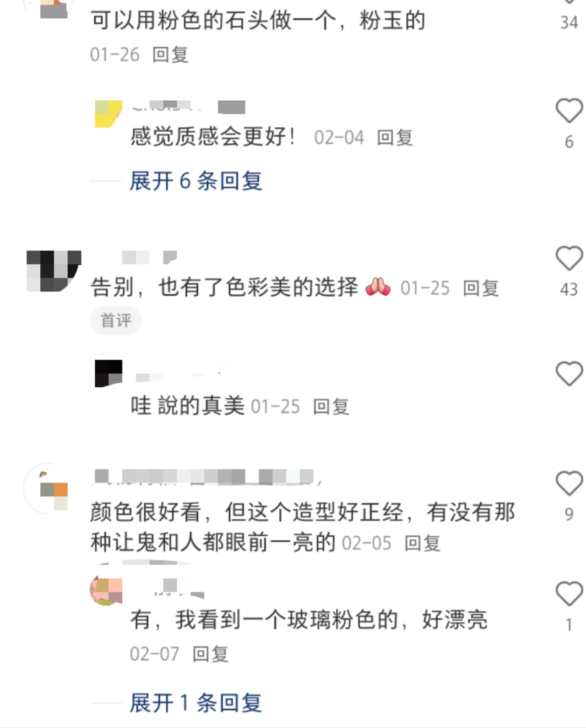Expand the 6 replies with '展开 6 条回复'

[196, 181]
